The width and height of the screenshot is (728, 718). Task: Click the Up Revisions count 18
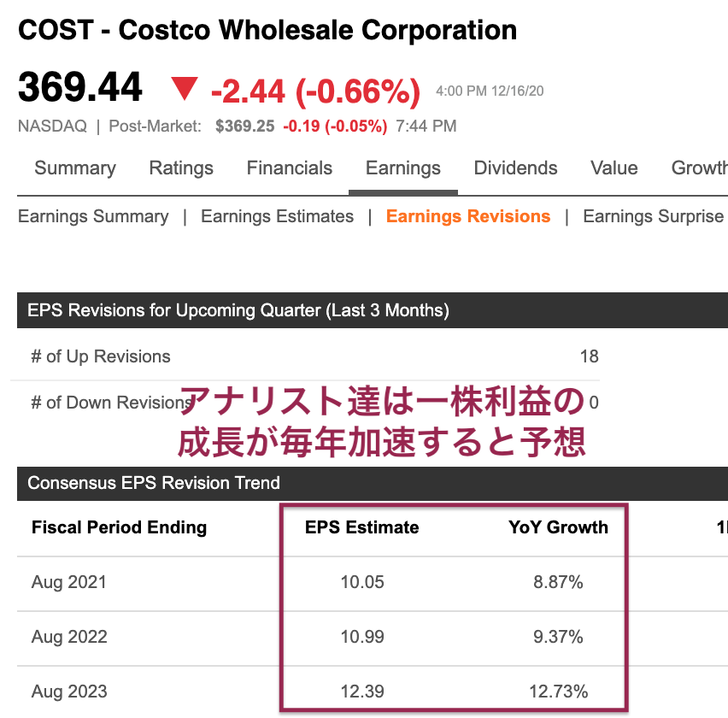590,356
